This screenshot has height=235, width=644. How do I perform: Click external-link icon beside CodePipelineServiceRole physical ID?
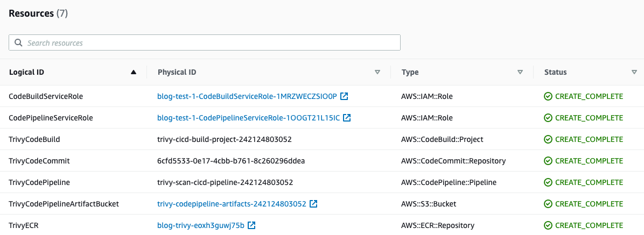[347, 118]
